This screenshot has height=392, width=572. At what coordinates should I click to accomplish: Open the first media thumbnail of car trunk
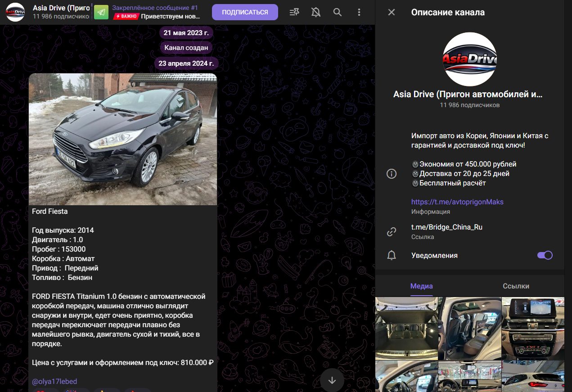coord(406,328)
